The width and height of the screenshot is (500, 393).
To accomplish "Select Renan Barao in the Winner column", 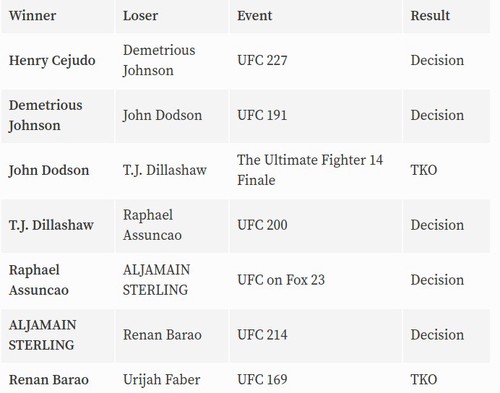I will [x=49, y=380].
